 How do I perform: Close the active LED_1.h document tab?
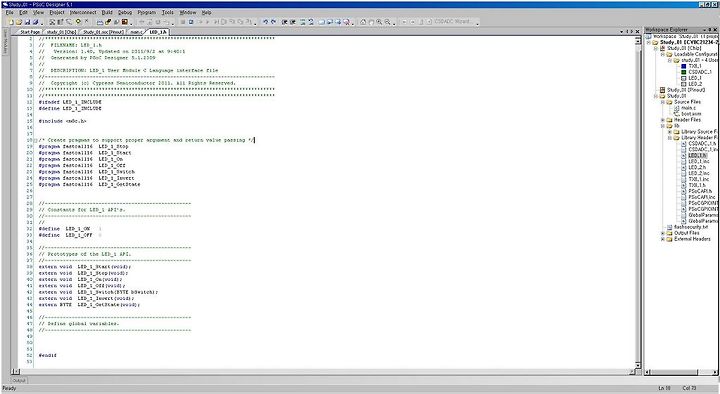(x=637, y=32)
